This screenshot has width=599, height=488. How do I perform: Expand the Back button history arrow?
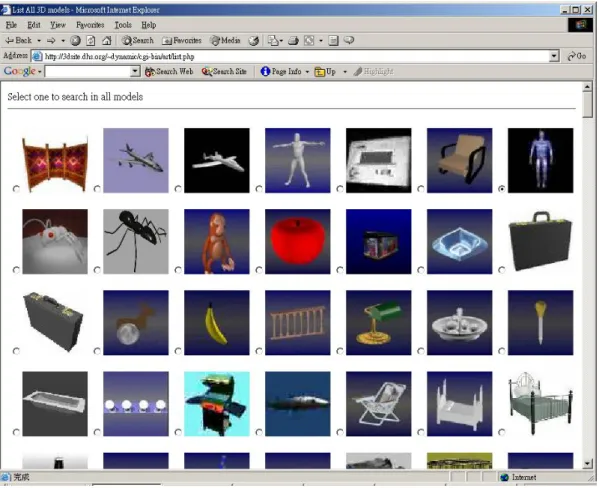tap(39, 41)
